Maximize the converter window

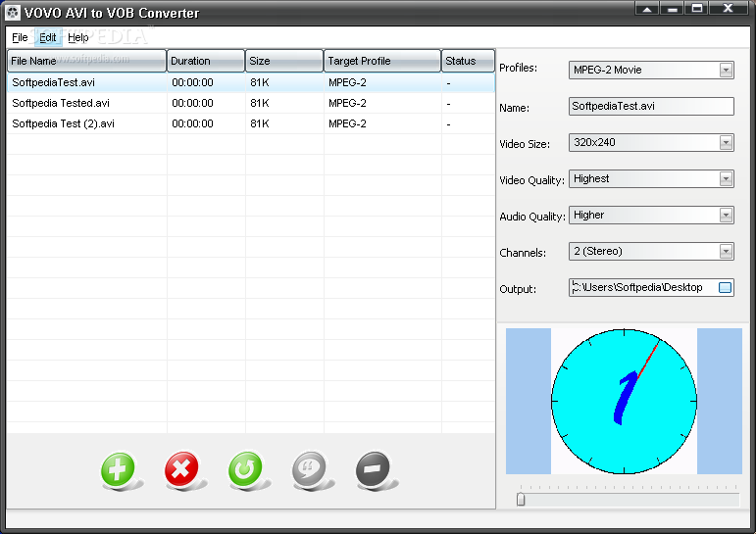click(697, 8)
